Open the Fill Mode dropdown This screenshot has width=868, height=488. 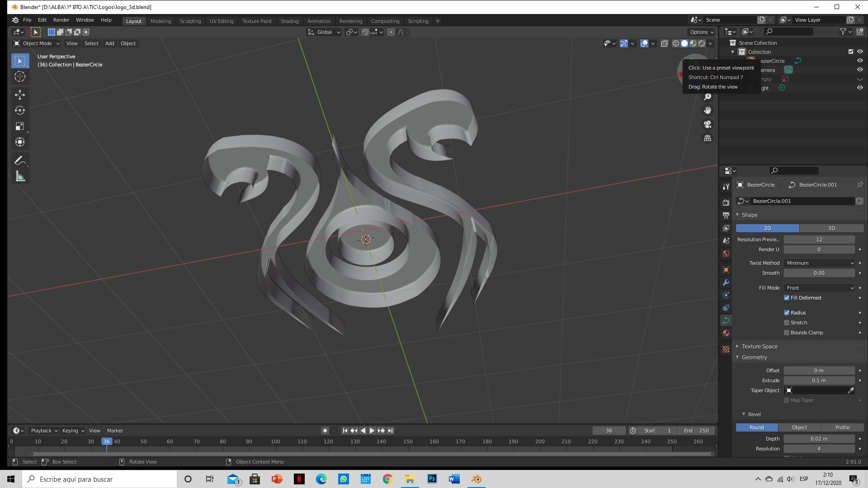pos(819,288)
